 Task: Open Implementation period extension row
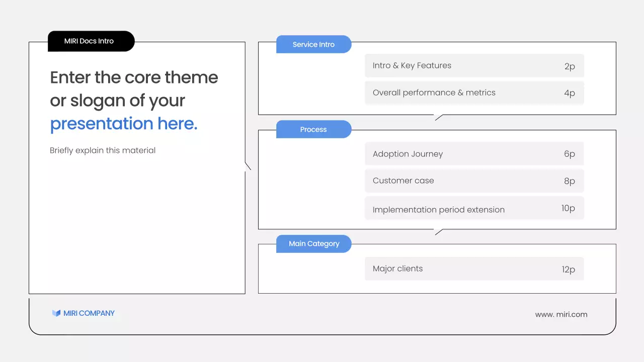(438, 210)
